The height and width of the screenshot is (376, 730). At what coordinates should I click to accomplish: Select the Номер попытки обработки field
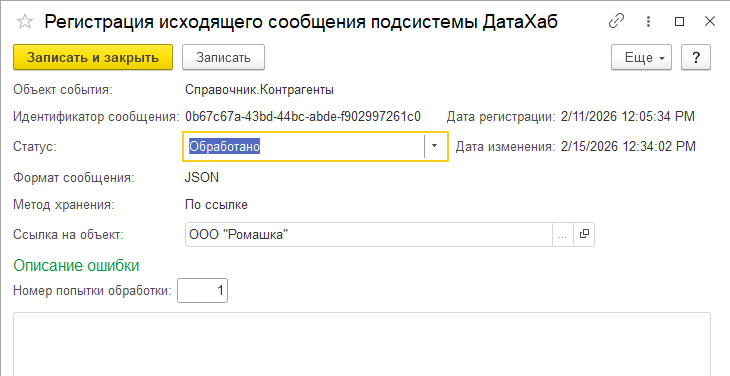(x=203, y=291)
